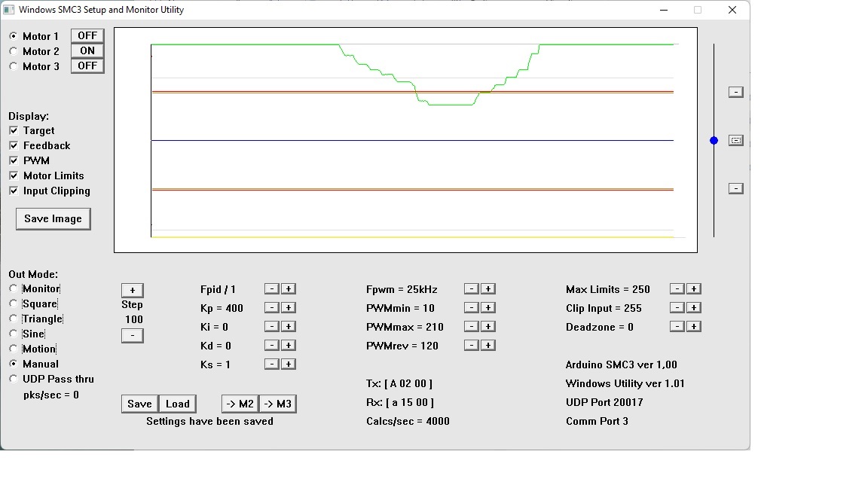Decrease the PWMmin value
Screen dimensions: 868x488
pos(472,307)
